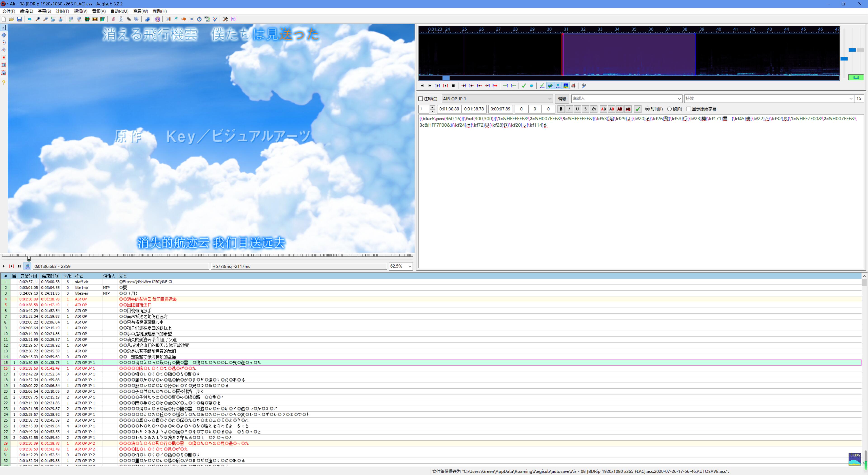Image resolution: width=868 pixels, height=475 pixels.
Task: Open the Spell Checker icon
Action: click(215, 19)
